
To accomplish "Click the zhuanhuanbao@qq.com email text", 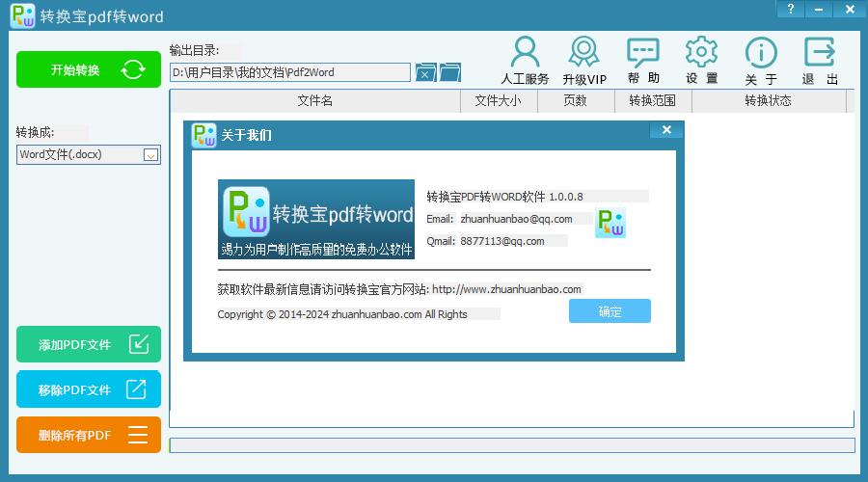I will coord(517,219).
